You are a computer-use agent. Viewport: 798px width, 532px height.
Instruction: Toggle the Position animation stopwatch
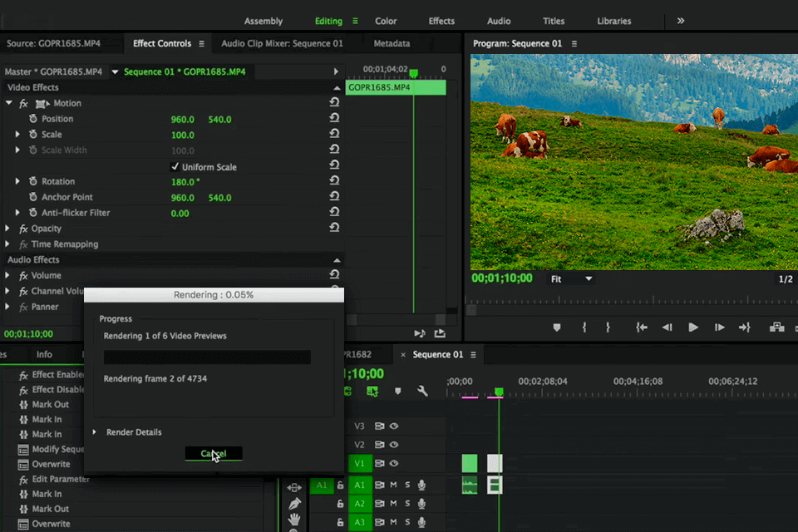(33, 119)
